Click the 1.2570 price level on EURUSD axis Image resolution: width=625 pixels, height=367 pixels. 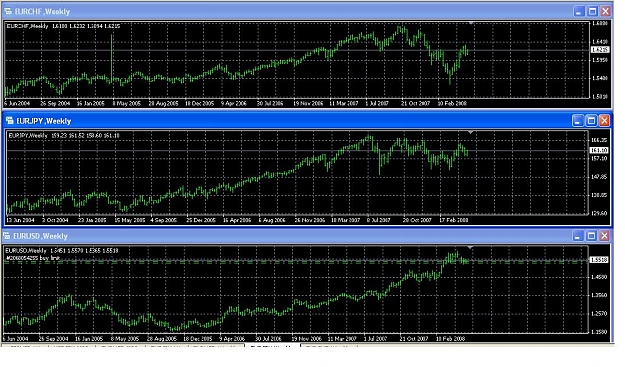599,314
